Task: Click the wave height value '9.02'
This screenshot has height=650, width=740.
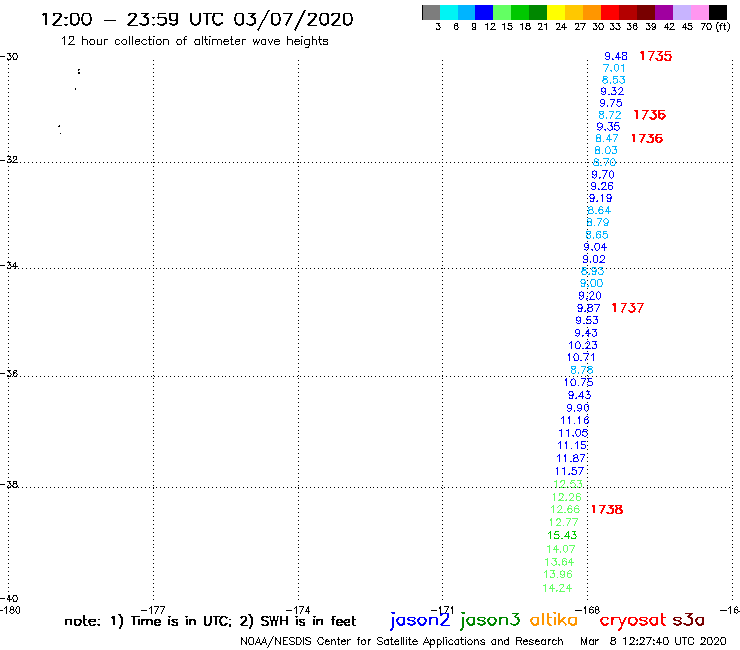Action: pos(594,260)
